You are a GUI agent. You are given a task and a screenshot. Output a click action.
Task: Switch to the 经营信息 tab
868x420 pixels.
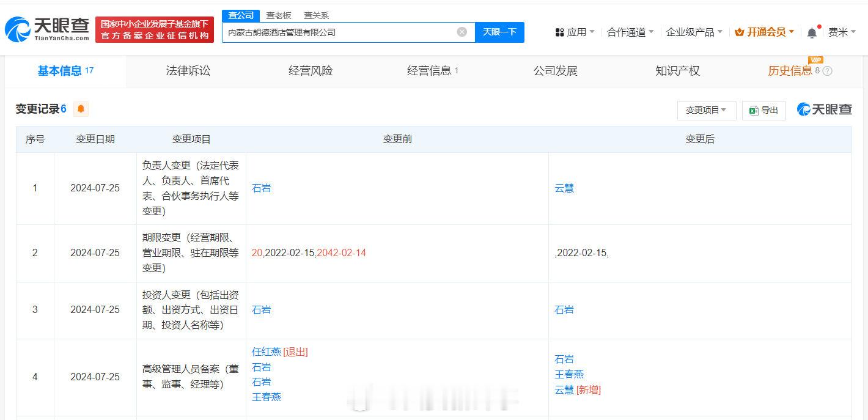click(x=433, y=71)
